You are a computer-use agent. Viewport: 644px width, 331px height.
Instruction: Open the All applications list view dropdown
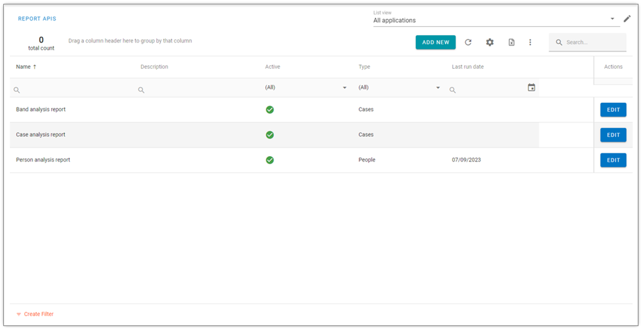pyautogui.click(x=496, y=20)
